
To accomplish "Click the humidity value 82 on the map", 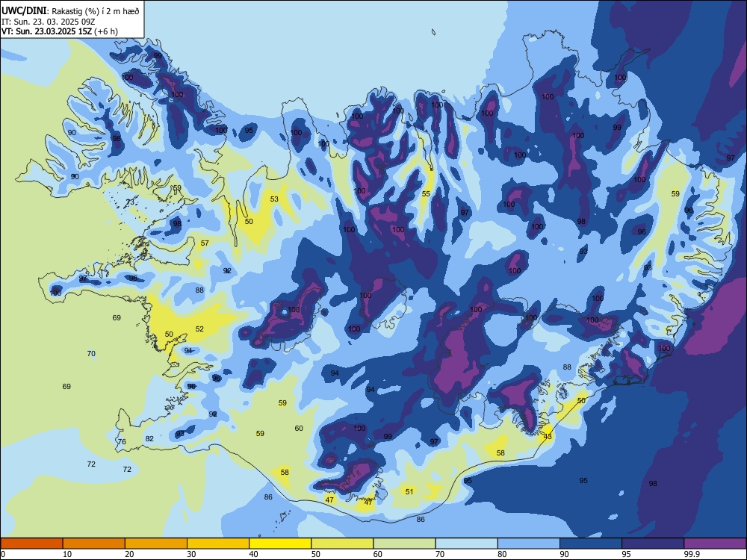I will [149, 438].
